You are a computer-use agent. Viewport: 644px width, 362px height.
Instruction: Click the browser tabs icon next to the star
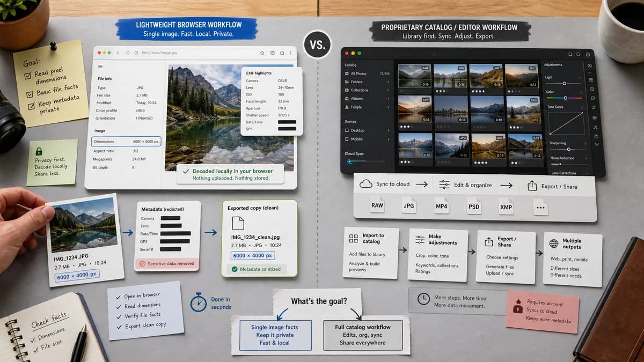pos(272,53)
